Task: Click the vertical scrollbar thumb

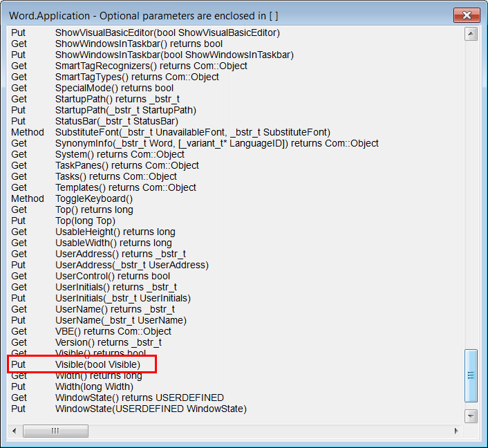Action: click(471, 375)
